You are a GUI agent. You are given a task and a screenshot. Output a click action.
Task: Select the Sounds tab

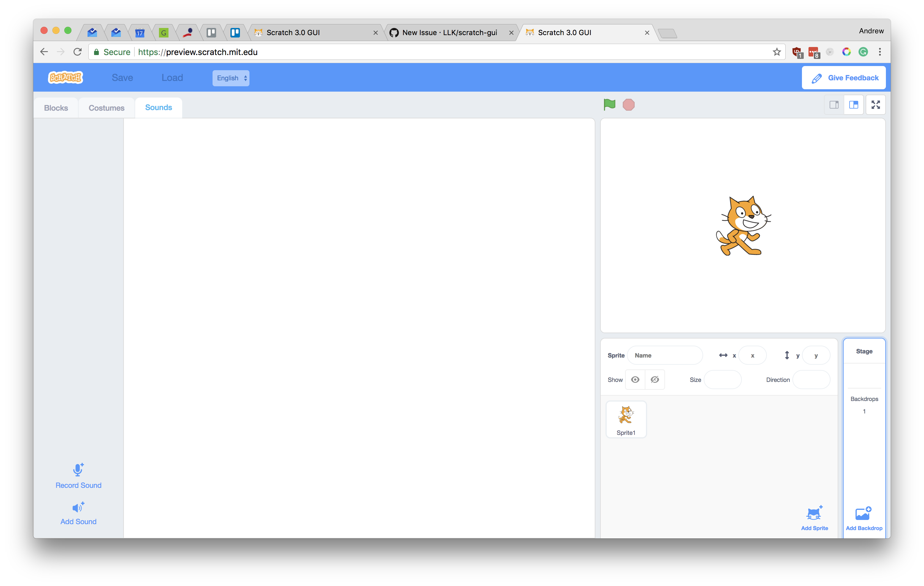tap(158, 107)
